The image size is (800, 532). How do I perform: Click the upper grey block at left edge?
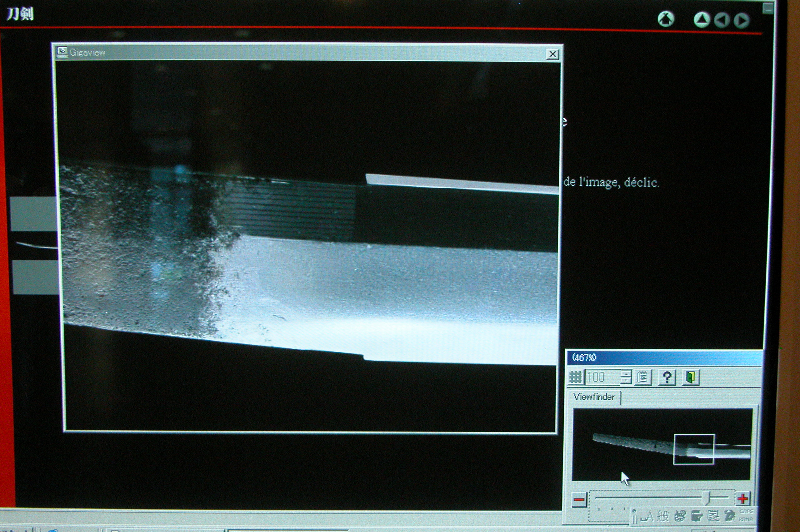(33, 214)
